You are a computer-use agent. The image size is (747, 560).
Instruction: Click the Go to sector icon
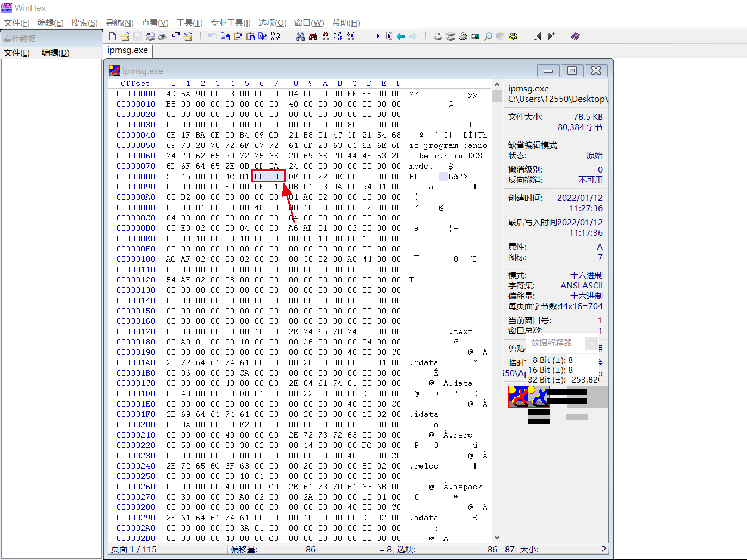pos(387,36)
